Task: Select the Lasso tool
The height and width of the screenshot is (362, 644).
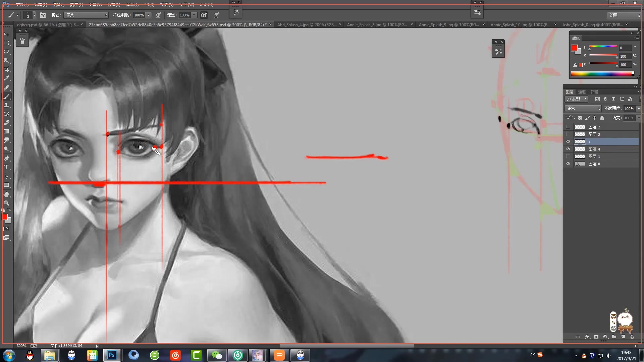Action: pos(6,52)
